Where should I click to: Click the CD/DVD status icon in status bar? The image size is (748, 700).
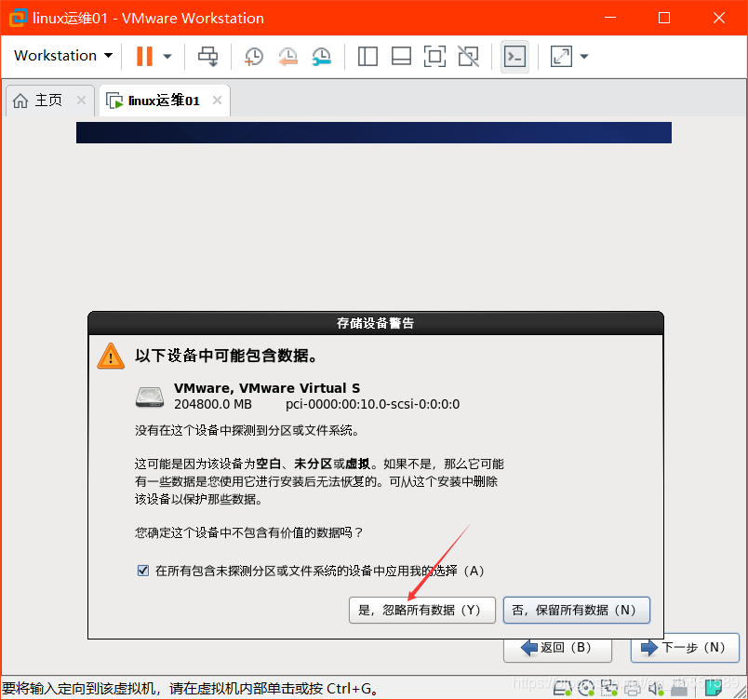click(x=586, y=688)
